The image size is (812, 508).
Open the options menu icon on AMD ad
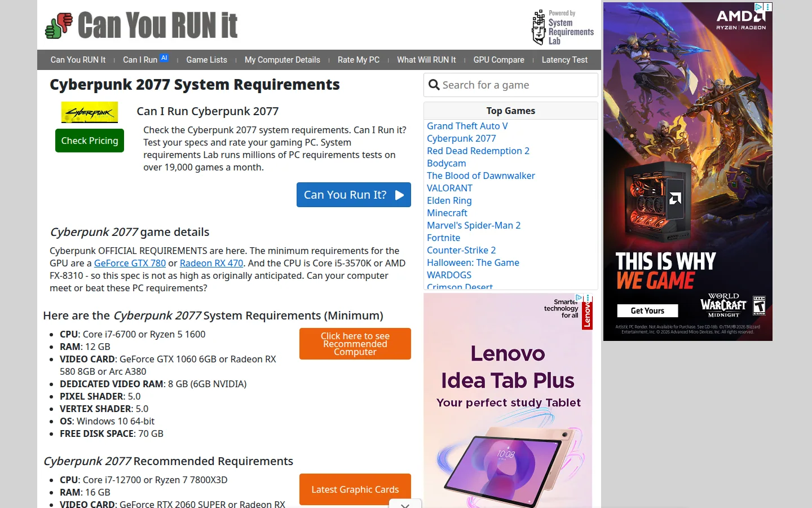click(767, 7)
